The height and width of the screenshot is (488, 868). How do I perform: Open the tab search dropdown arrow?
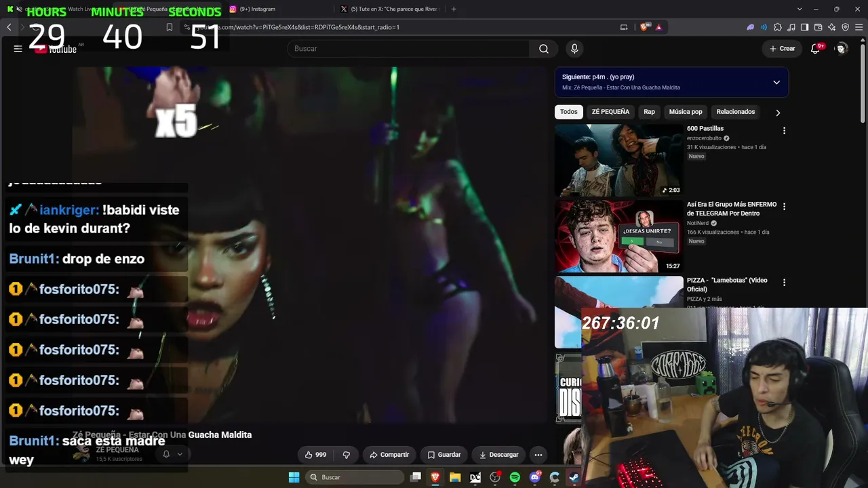point(800,9)
